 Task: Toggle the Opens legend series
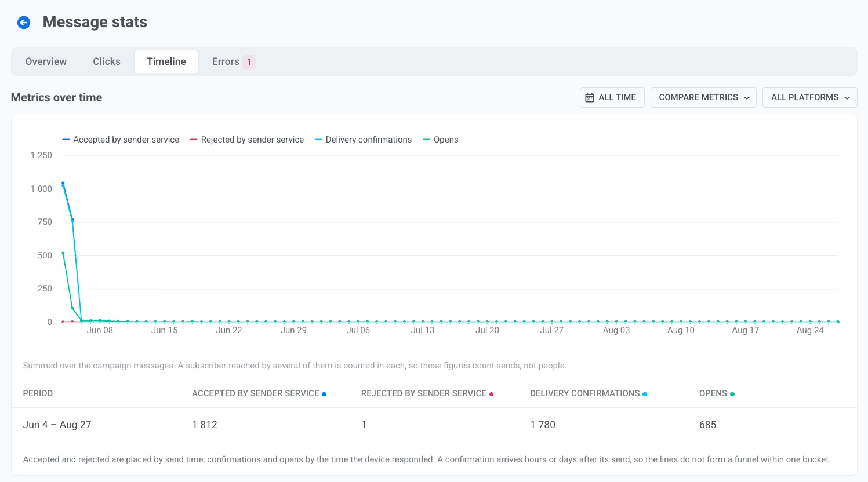(441, 140)
